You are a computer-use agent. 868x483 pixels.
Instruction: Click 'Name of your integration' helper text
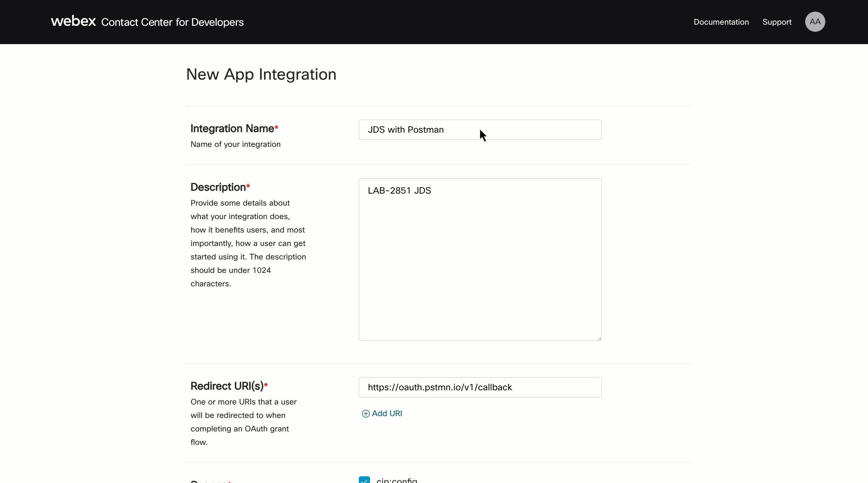click(x=235, y=144)
